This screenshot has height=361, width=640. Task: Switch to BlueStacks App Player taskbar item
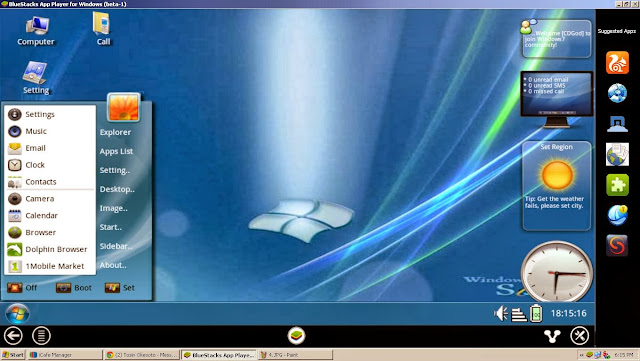pyautogui.click(x=219, y=355)
